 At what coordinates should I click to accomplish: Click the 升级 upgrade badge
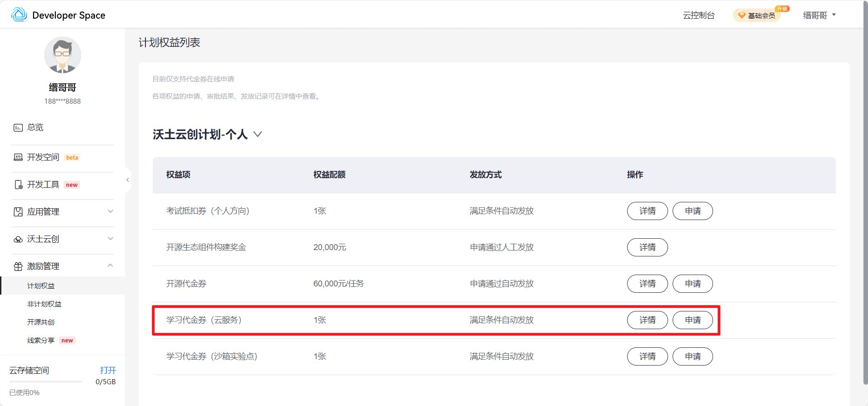[x=782, y=9]
